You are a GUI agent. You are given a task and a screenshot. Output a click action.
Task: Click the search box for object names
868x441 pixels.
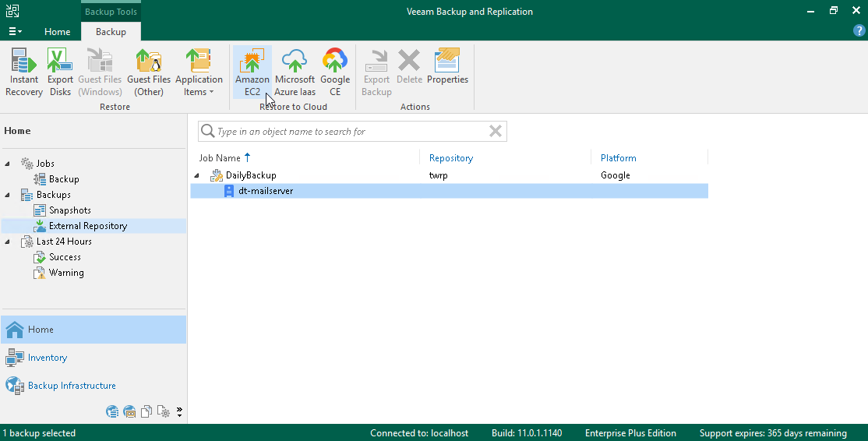click(352, 131)
